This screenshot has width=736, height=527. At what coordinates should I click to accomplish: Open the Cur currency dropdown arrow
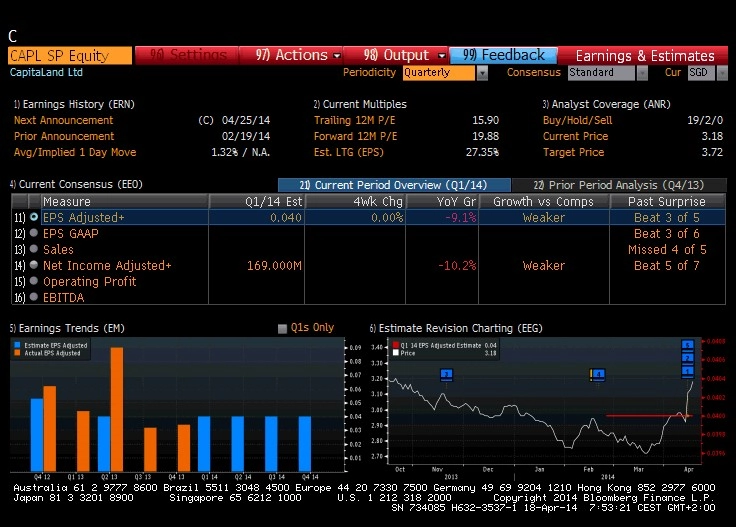click(722, 73)
